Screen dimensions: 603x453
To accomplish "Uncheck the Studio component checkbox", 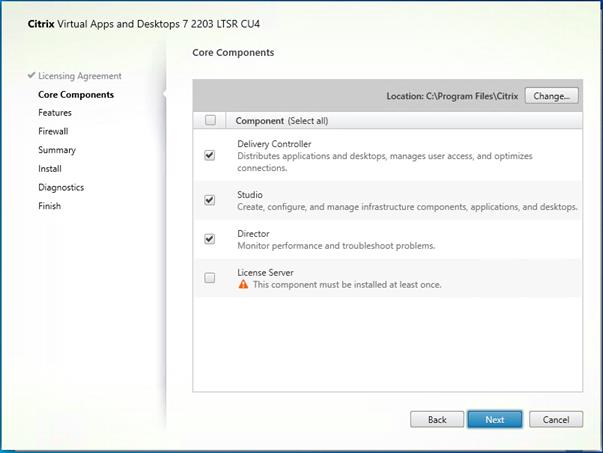I will click(210, 200).
